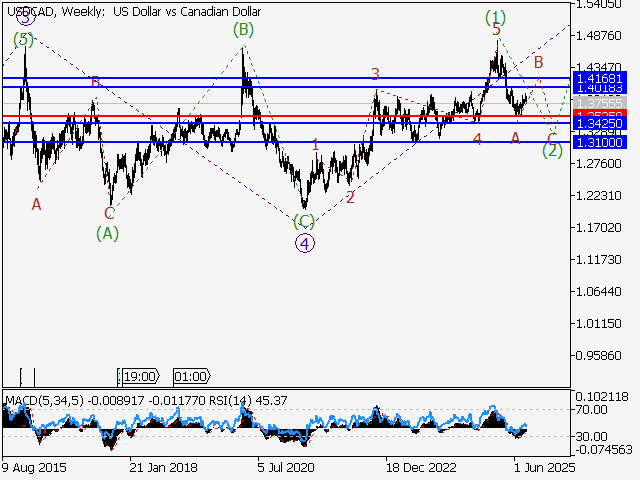Select the green (A) wave label

109,233
